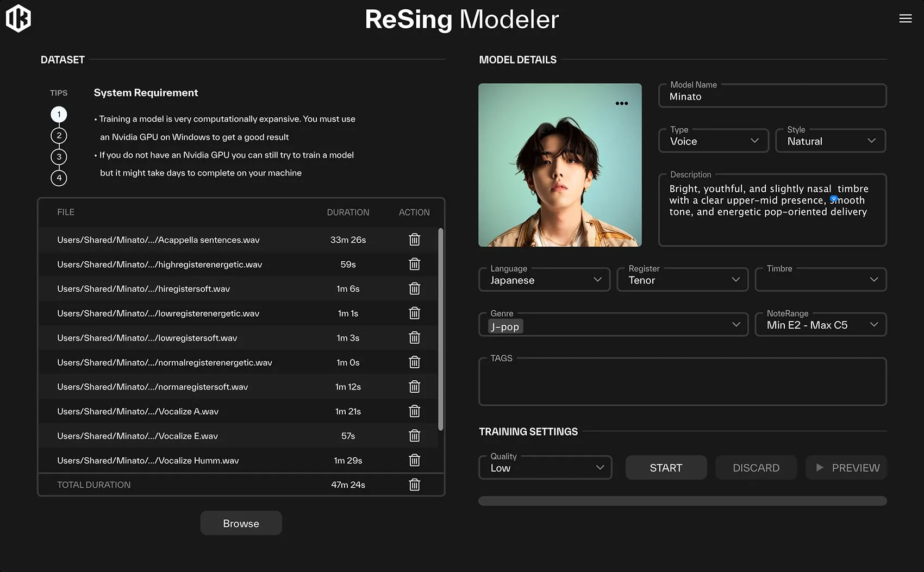This screenshot has width=924, height=572.
Task: Click the 1m 29s duration value
Action: click(x=348, y=460)
